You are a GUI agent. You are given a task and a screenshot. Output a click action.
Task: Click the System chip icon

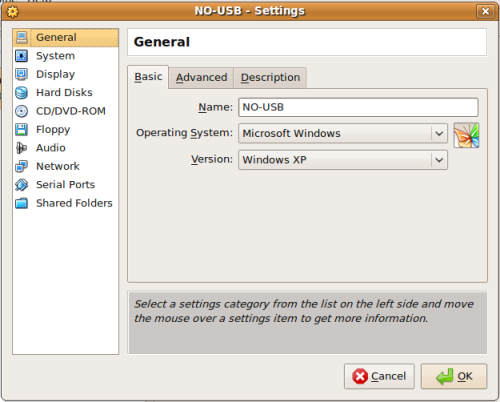pos(22,56)
